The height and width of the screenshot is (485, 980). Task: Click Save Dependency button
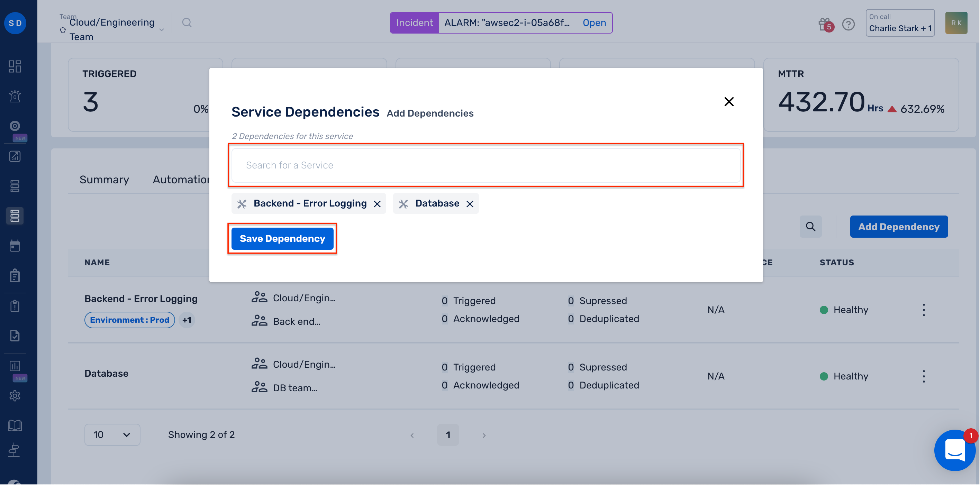pos(282,238)
